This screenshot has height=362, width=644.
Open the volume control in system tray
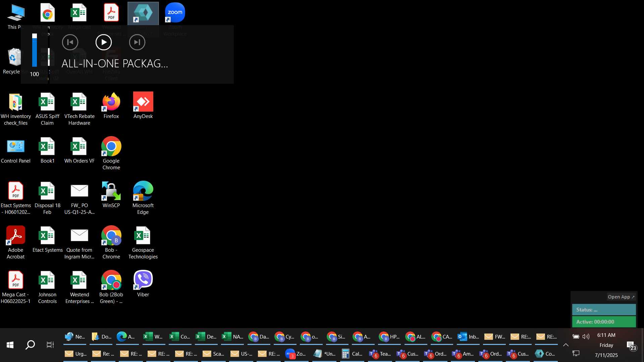pos(586,337)
